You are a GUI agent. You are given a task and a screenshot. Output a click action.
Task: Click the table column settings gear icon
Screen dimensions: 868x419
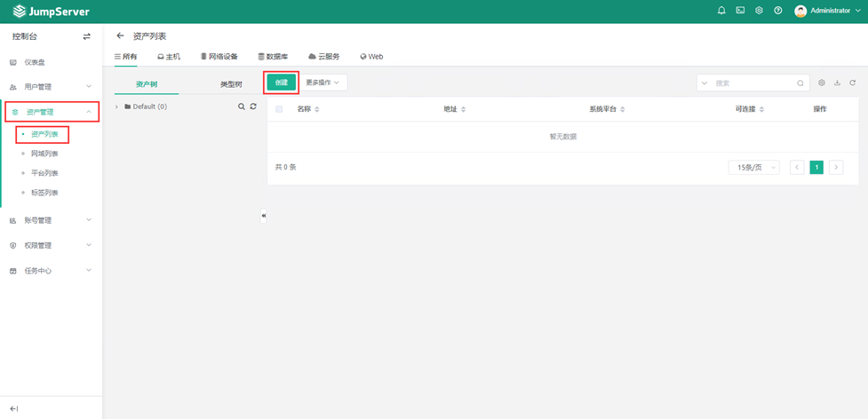[x=822, y=83]
